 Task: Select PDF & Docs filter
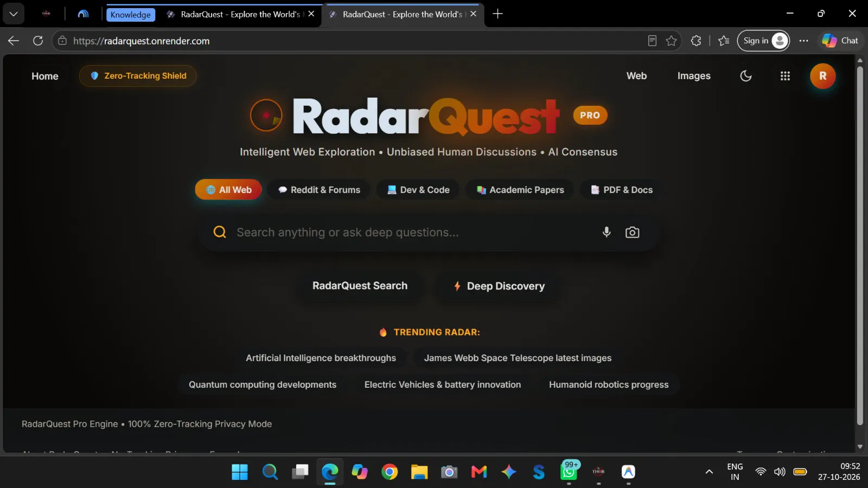(x=622, y=190)
